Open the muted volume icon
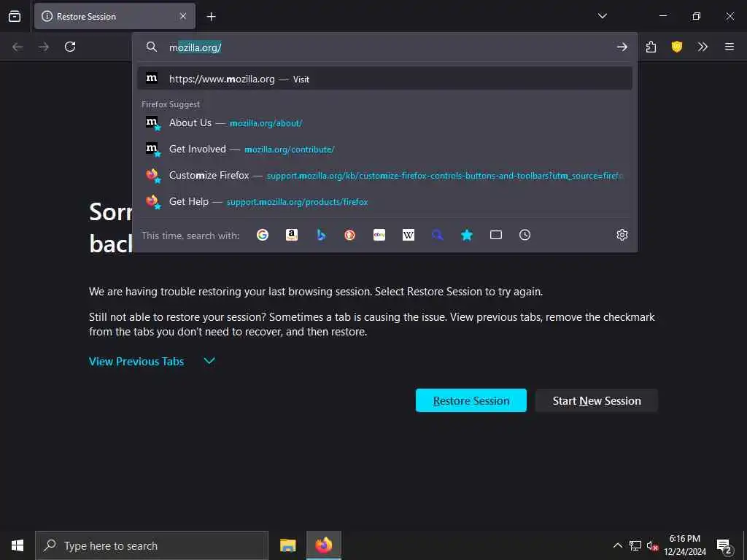 click(652, 545)
